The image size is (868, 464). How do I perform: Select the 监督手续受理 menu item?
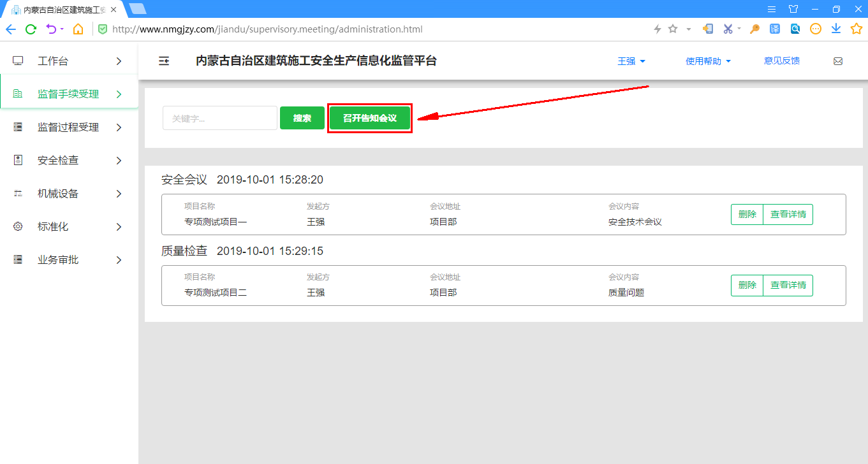pyautogui.click(x=69, y=94)
